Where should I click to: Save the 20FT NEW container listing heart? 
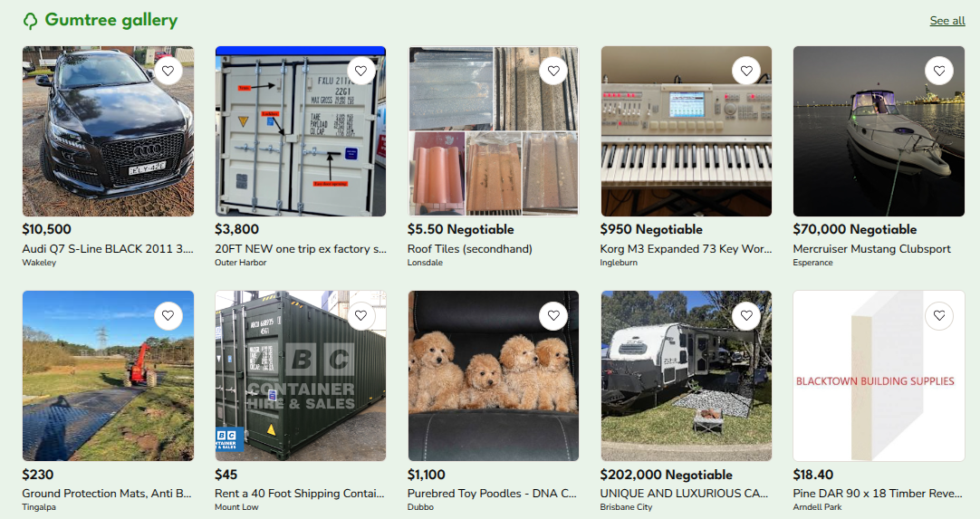click(360, 71)
